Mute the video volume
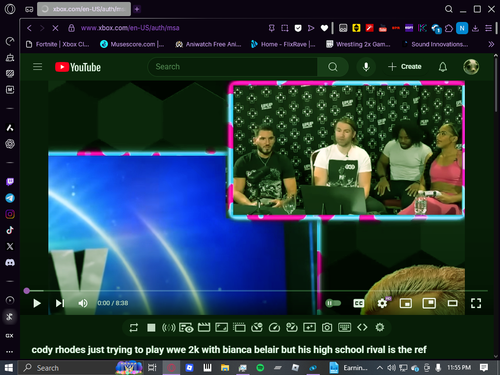This screenshot has width=500, height=375. (x=83, y=303)
